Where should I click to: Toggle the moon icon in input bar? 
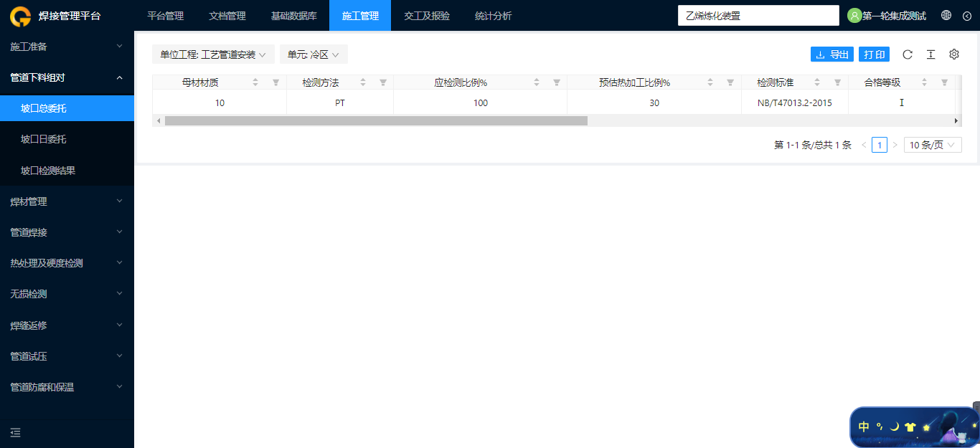[895, 427]
